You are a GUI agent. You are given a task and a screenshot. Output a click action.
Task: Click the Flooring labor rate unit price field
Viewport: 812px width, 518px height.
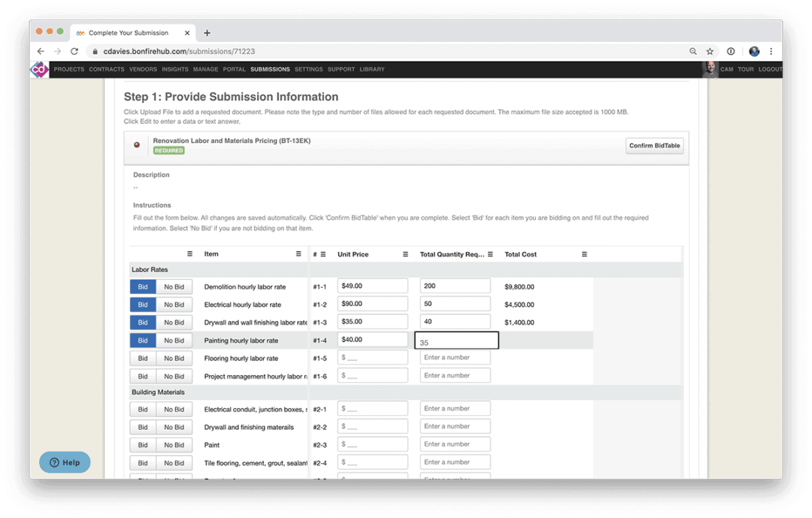372,358
